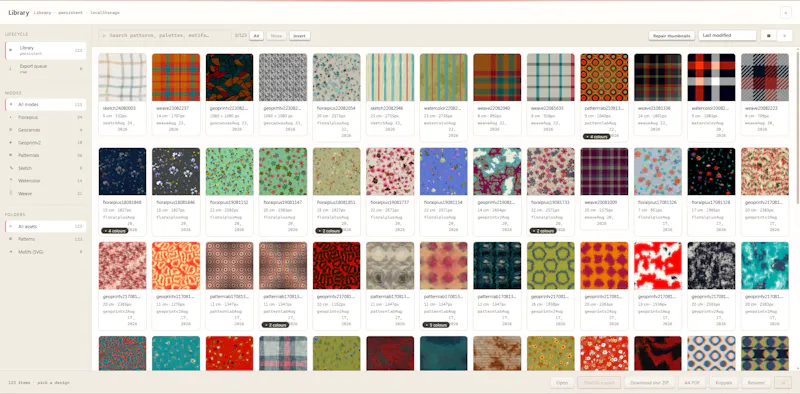
Task: Click the All selection button
Action: coord(256,36)
